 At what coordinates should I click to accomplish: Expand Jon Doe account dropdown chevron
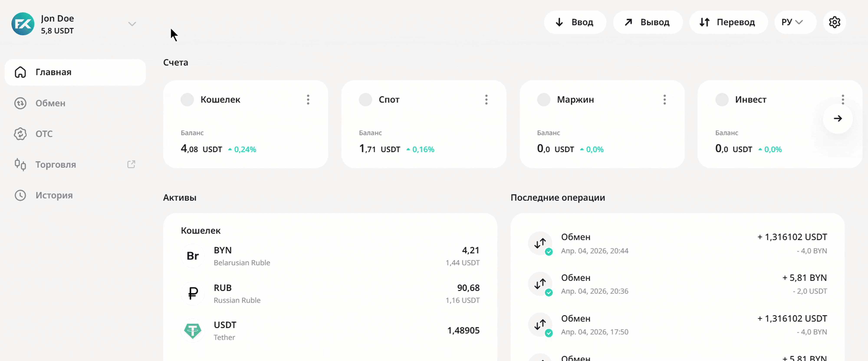(132, 24)
